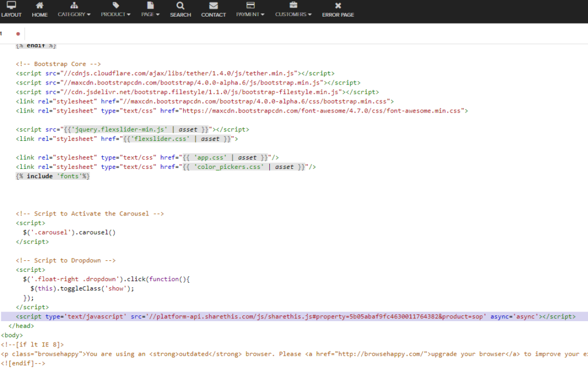The height and width of the screenshot is (370, 588).
Task: Expand the PAYMENT dropdown menu
Action: [x=250, y=14]
